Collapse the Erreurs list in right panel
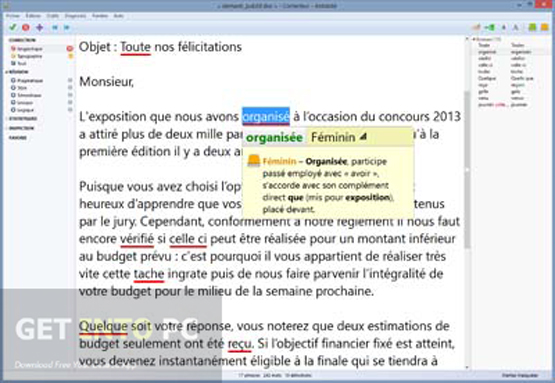This screenshot has width=555, height=383. [474, 39]
